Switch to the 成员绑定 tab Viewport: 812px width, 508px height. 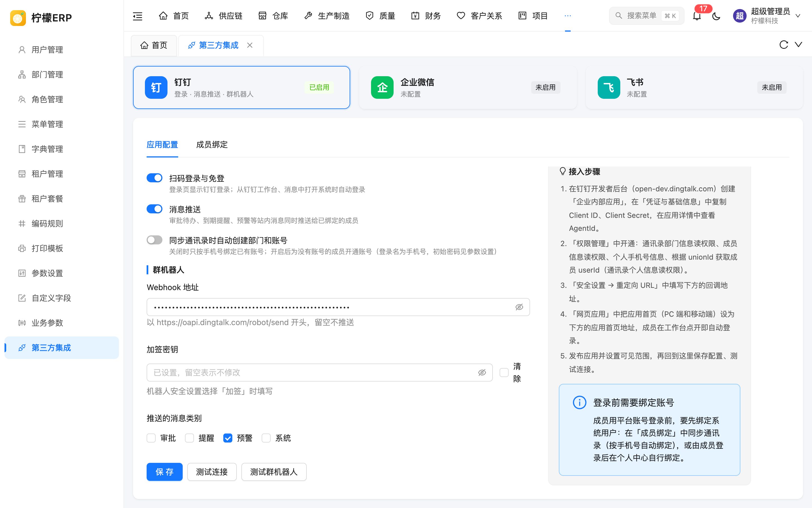(212, 145)
